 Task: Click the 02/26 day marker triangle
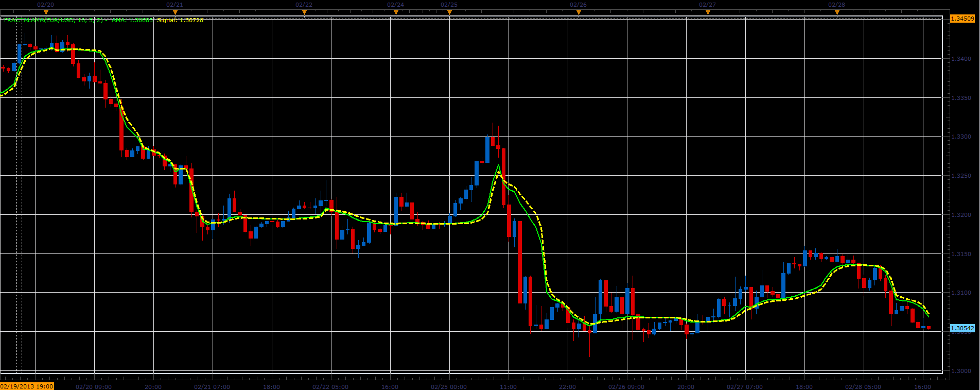pyautogui.click(x=579, y=12)
